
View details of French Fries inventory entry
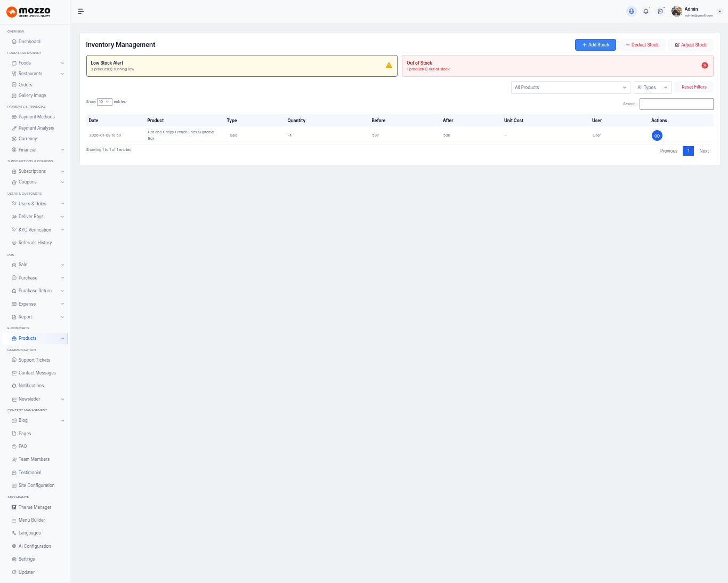pos(657,136)
